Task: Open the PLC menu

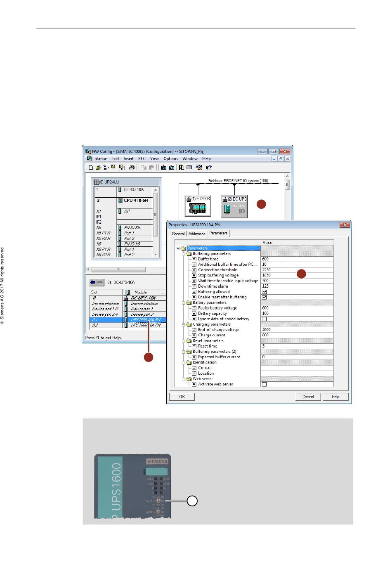Action: tap(142, 159)
